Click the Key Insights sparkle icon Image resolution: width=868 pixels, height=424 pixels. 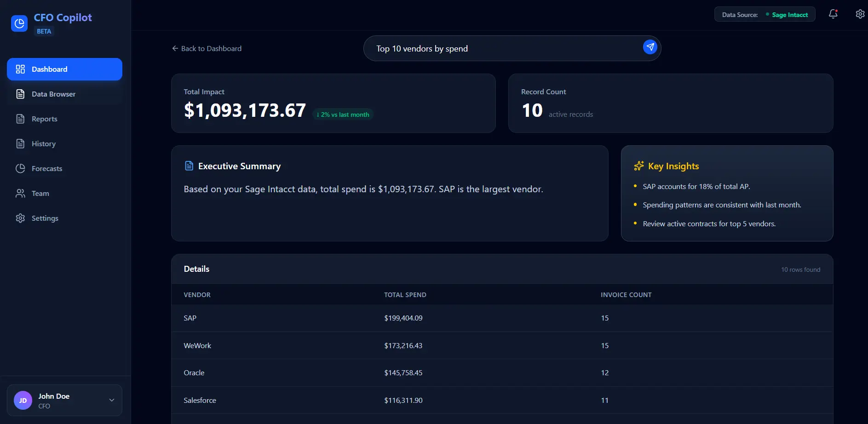pos(638,166)
